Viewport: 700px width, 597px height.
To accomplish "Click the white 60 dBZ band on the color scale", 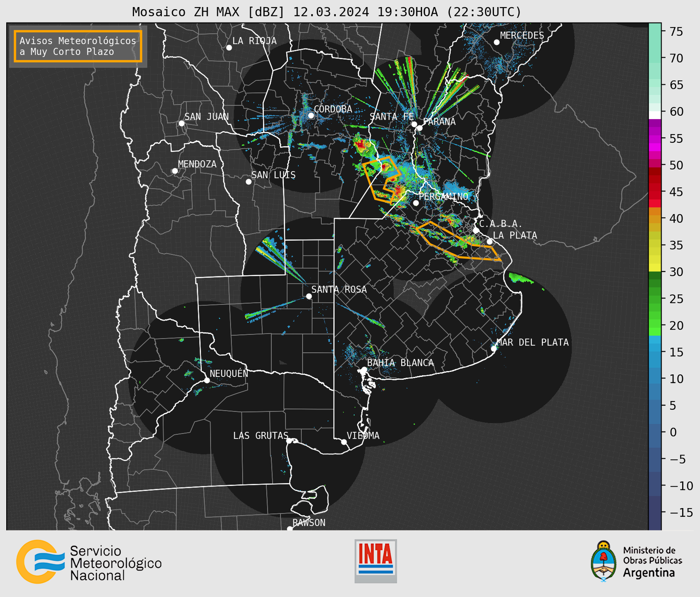I will pos(655,115).
